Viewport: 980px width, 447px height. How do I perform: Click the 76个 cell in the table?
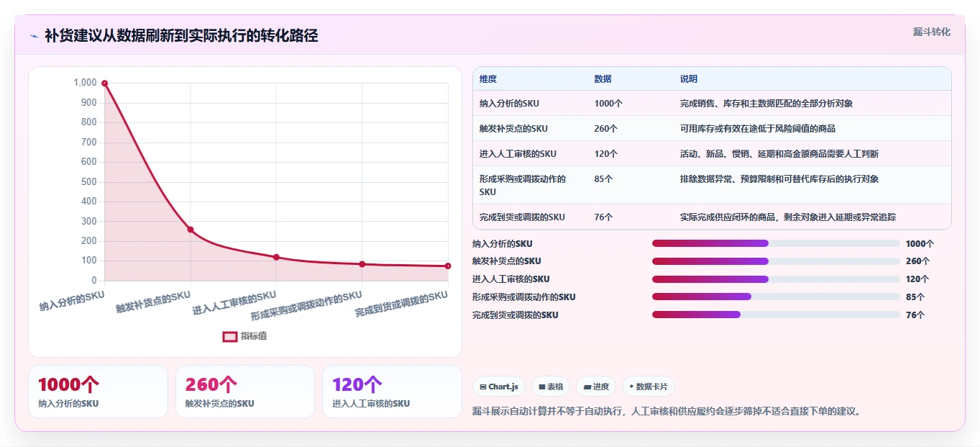603,217
